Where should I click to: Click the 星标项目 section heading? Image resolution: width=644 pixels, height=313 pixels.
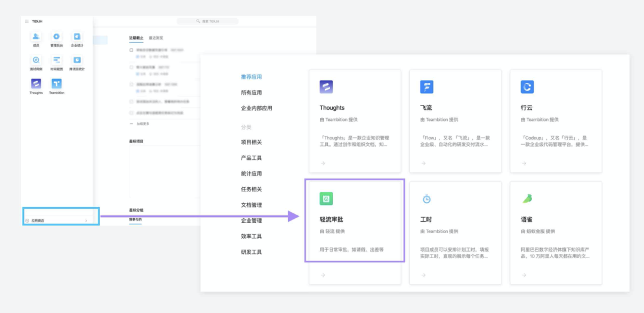coord(136,141)
